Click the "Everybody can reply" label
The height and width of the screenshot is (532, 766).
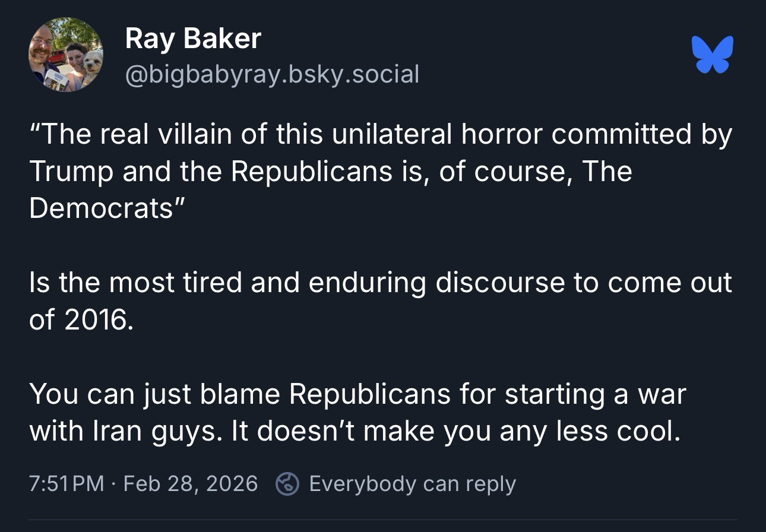tap(412, 484)
